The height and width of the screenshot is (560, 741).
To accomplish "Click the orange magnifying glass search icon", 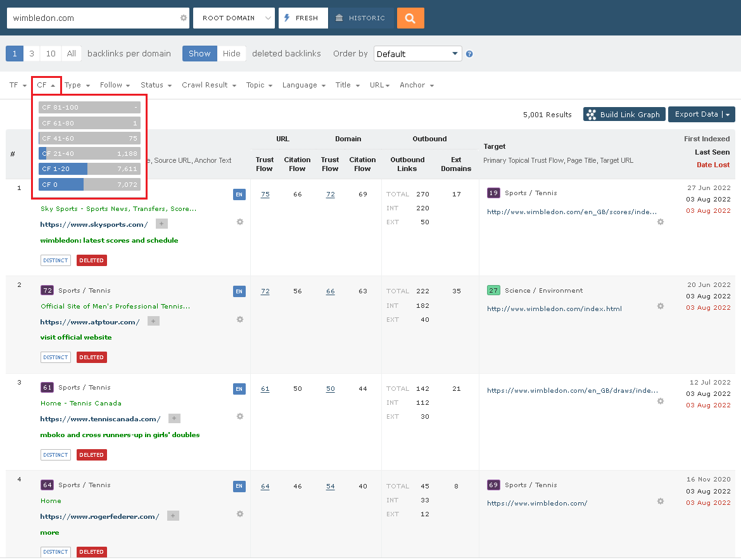I will click(x=410, y=18).
